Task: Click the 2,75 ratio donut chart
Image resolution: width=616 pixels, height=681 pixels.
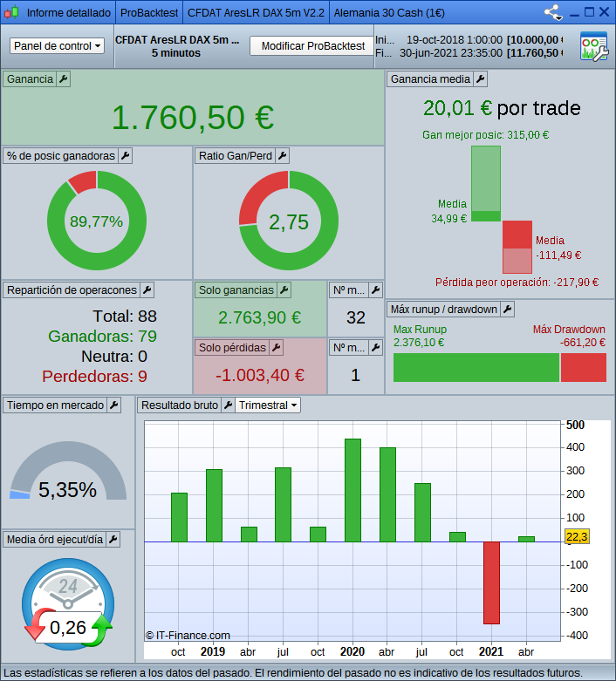Action: [289, 221]
